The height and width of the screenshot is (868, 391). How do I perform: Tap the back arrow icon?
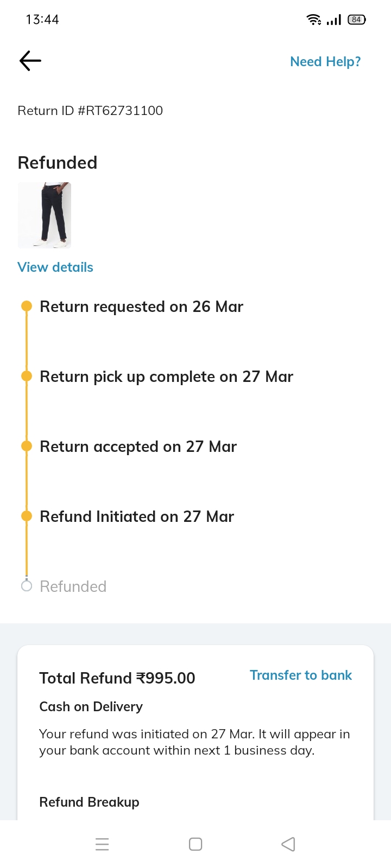30,61
